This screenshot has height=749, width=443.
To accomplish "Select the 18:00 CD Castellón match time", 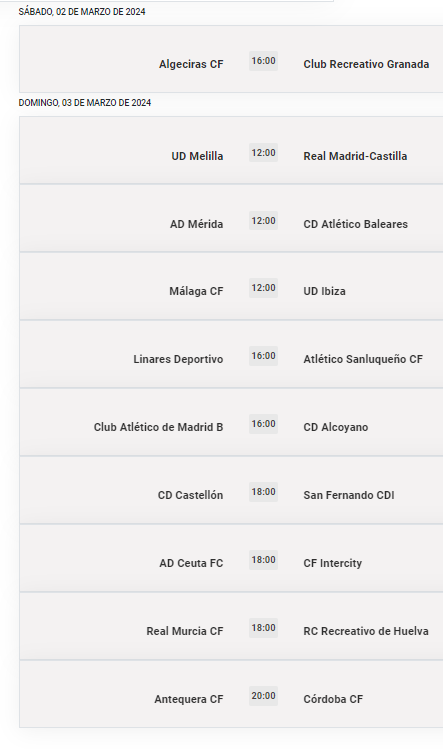I will pos(263,492).
